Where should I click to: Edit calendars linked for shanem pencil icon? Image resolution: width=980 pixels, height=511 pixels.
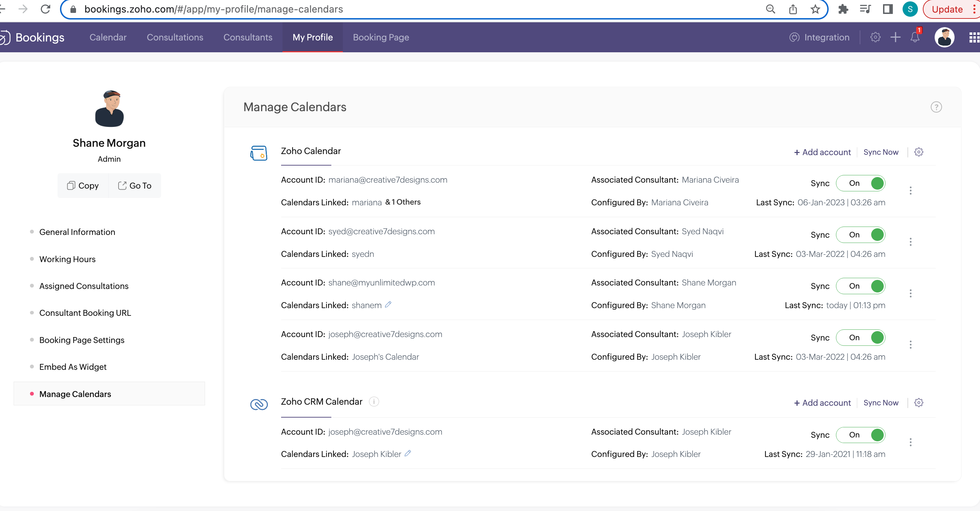click(x=388, y=305)
